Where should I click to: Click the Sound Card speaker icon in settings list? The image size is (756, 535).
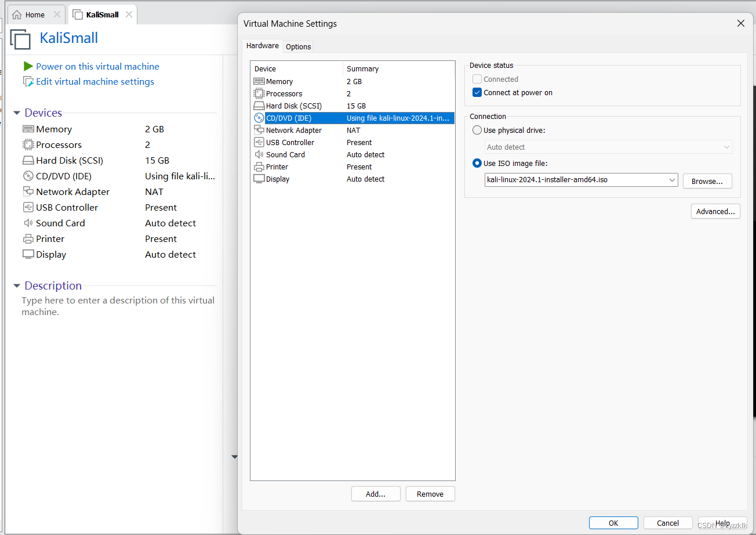[259, 155]
